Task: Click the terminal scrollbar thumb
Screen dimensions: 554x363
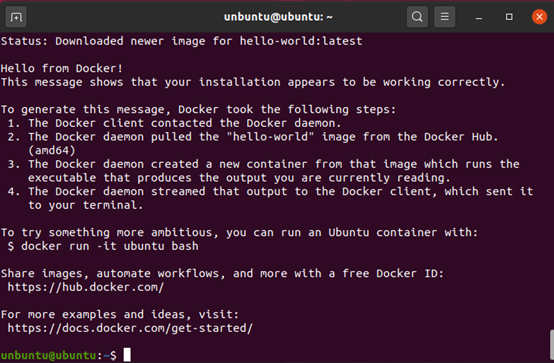Action: pos(552,346)
